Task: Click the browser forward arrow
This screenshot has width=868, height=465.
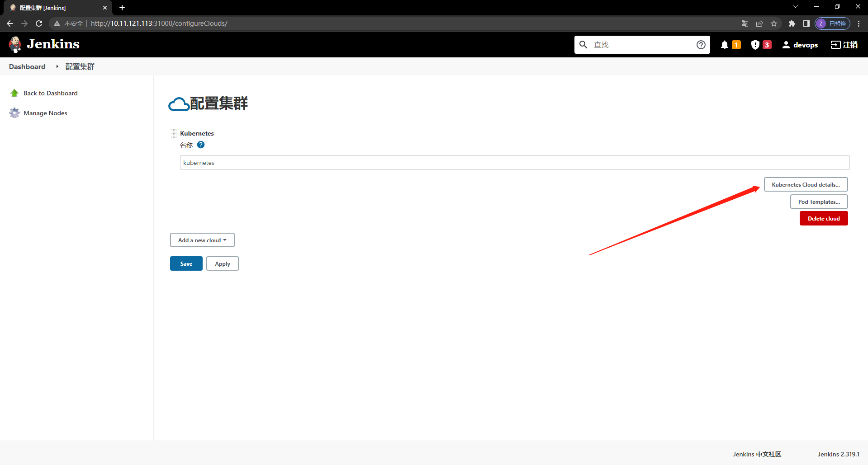Action: [24, 23]
